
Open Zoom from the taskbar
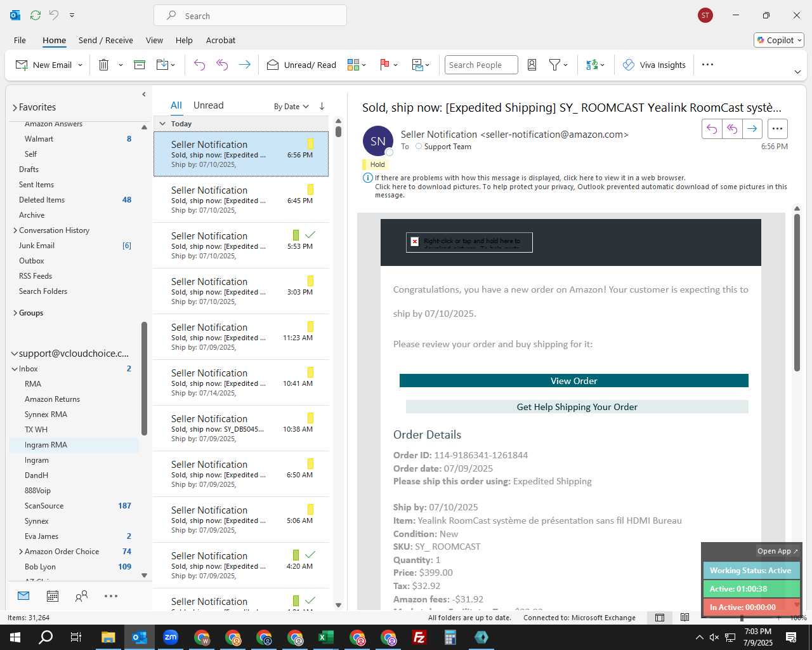(x=171, y=637)
